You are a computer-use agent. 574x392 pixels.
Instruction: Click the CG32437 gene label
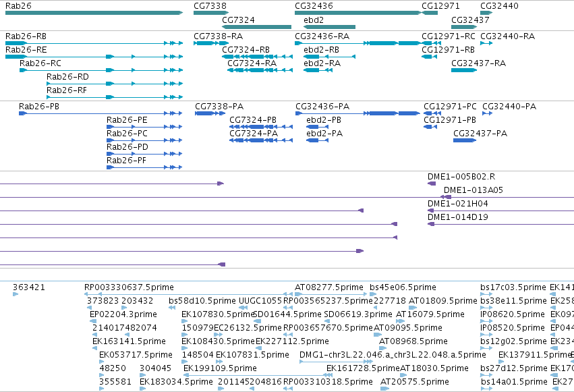tap(470, 20)
